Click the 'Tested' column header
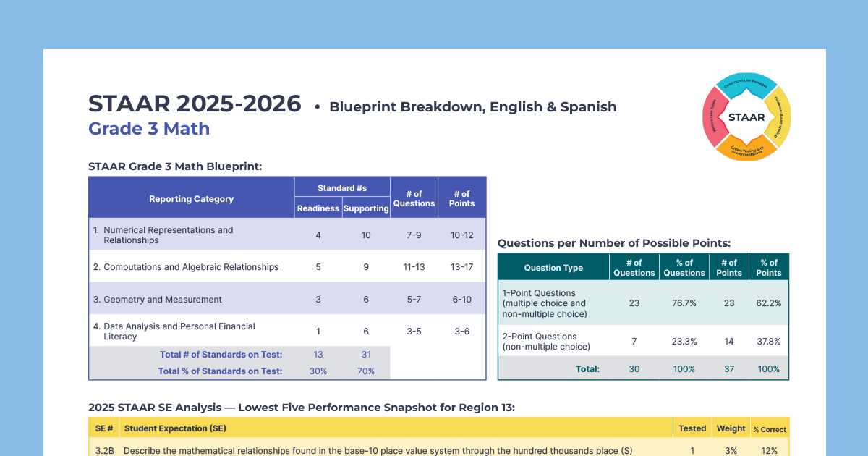Image resolution: width=868 pixels, height=456 pixels. pos(692,428)
